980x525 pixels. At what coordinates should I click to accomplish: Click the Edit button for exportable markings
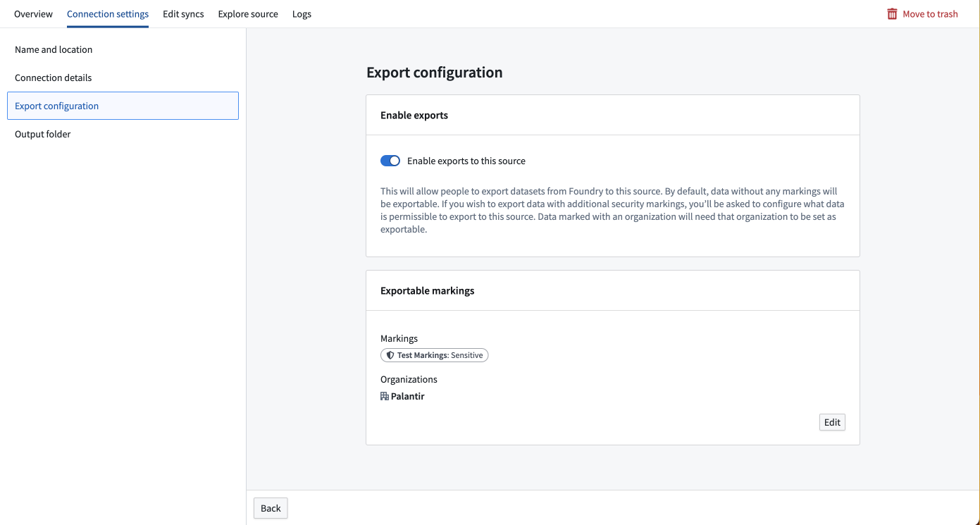(832, 422)
